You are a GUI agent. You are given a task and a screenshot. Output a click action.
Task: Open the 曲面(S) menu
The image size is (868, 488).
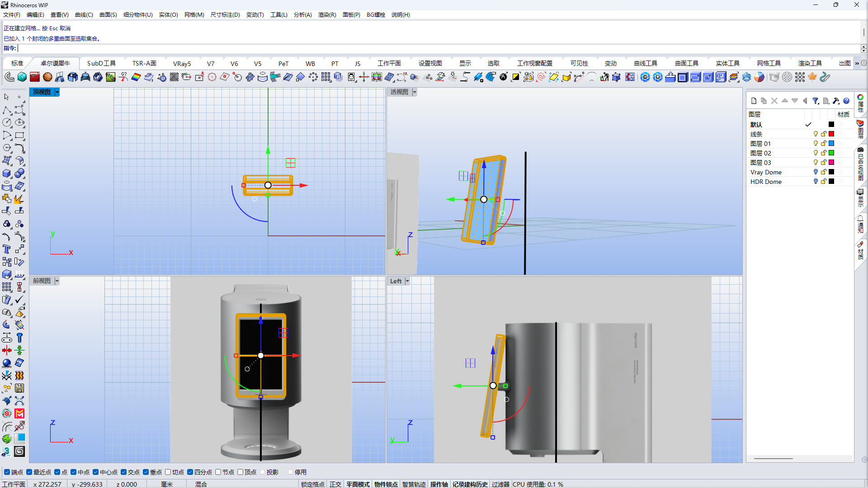[108, 15]
